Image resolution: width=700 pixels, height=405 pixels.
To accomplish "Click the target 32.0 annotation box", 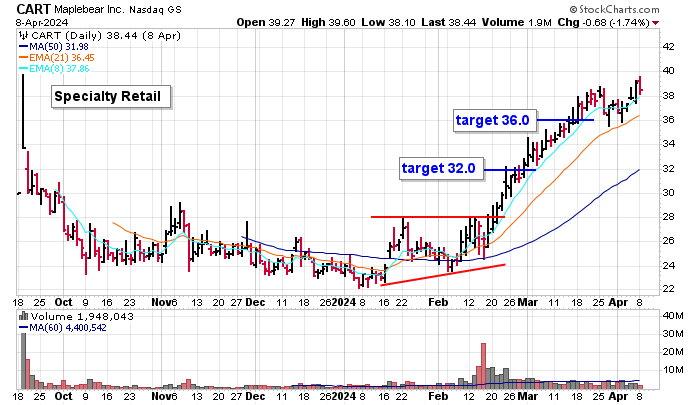I will click(x=441, y=168).
